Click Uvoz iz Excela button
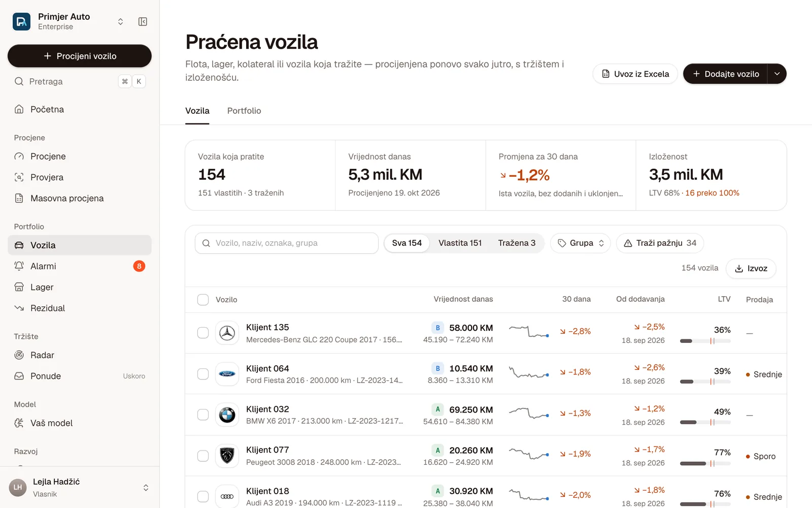812x508 pixels. point(635,74)
